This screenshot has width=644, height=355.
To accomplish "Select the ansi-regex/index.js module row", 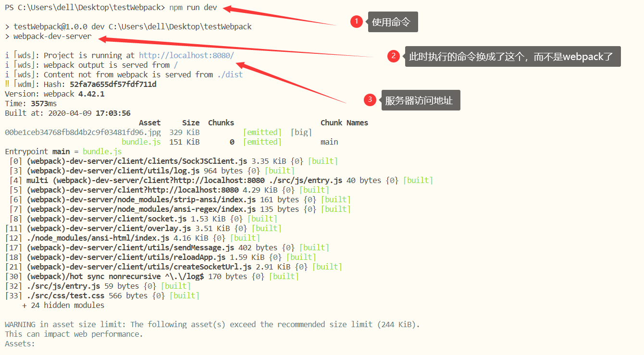I will pos(180,209).
